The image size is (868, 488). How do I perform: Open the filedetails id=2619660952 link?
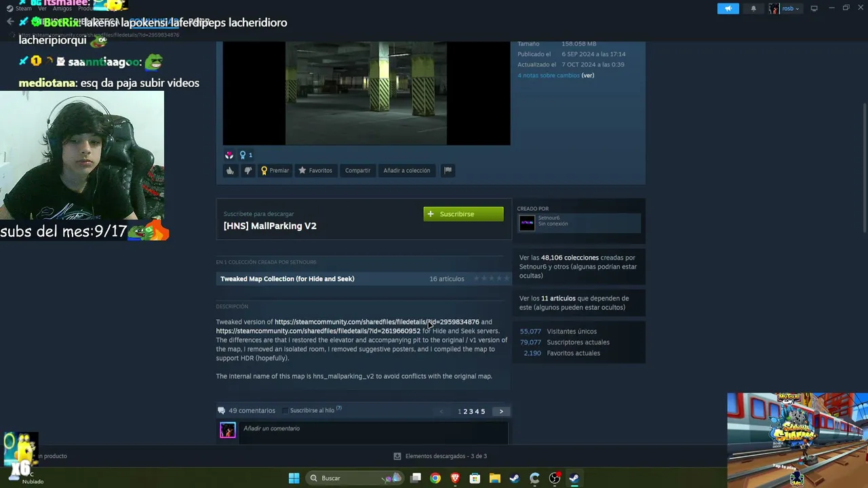pos(318,331)
